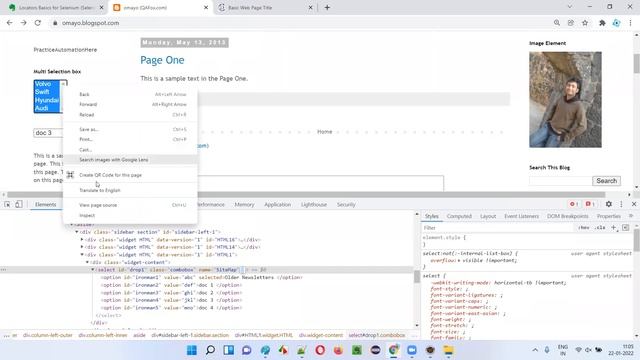640x360 pixels.
Task: Click the image of man in sidebar
Action: [565, 100]
